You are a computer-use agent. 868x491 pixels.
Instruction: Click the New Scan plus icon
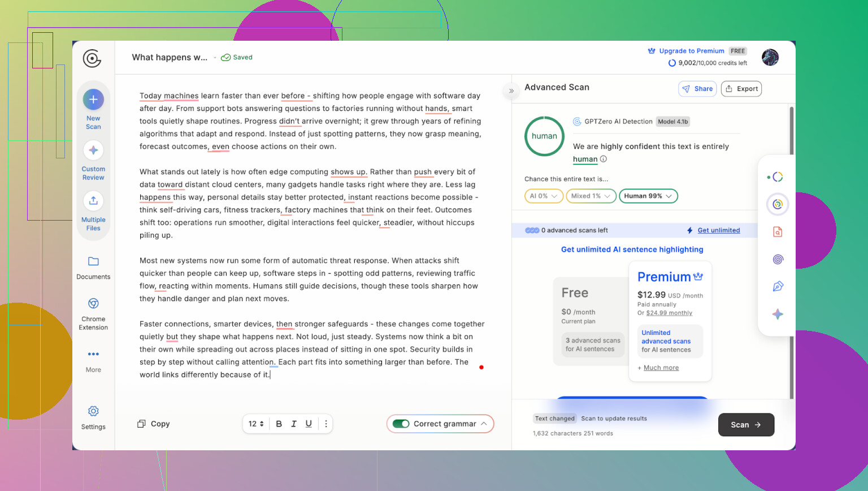[x=93, y=100]
